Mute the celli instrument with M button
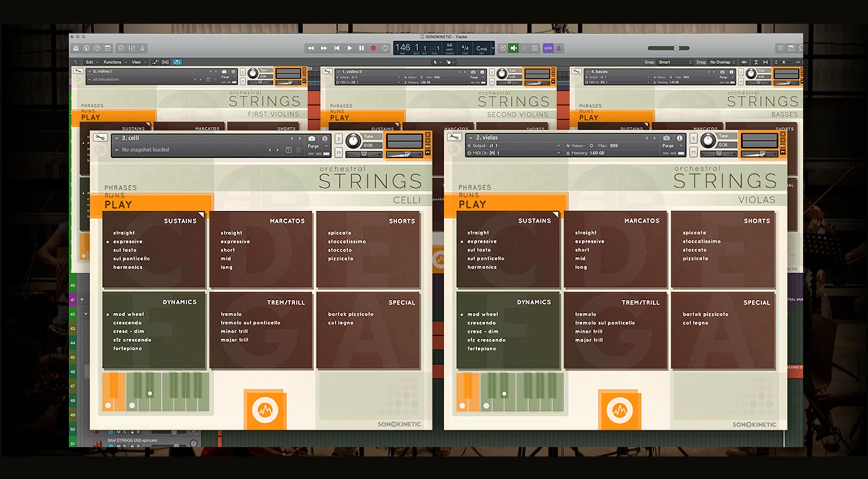Image resolution: width=868 pixels, height=479 pixels. point(338,153)
